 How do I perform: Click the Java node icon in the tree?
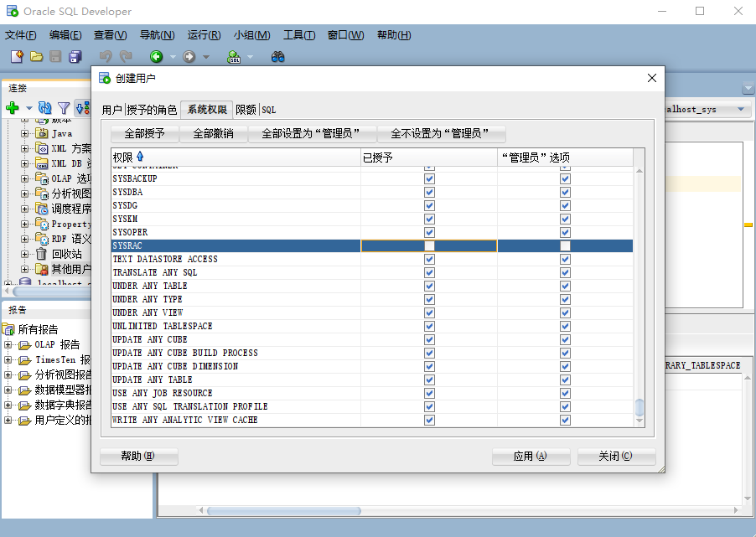43,133
